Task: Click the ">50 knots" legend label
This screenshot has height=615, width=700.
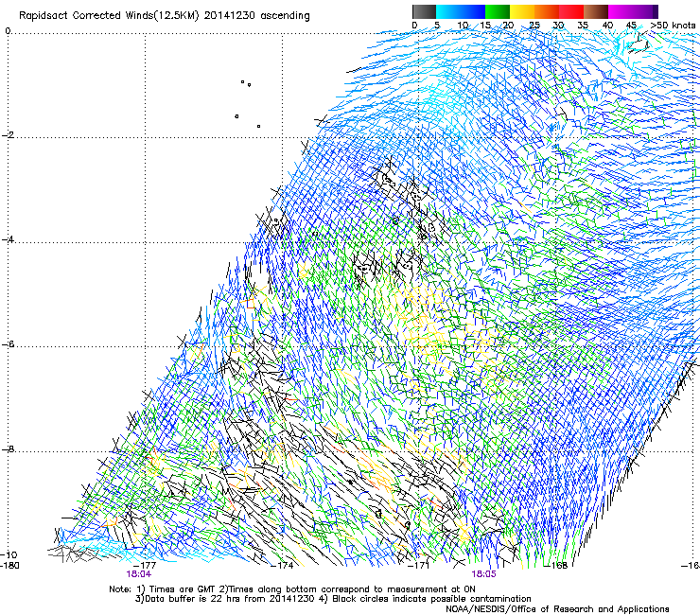Action: (x=673, y=26)
